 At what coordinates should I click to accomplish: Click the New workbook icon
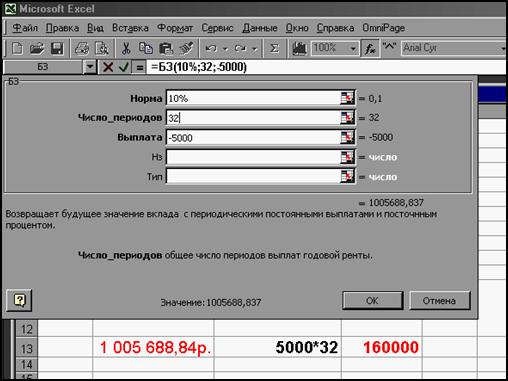[17, 49]
